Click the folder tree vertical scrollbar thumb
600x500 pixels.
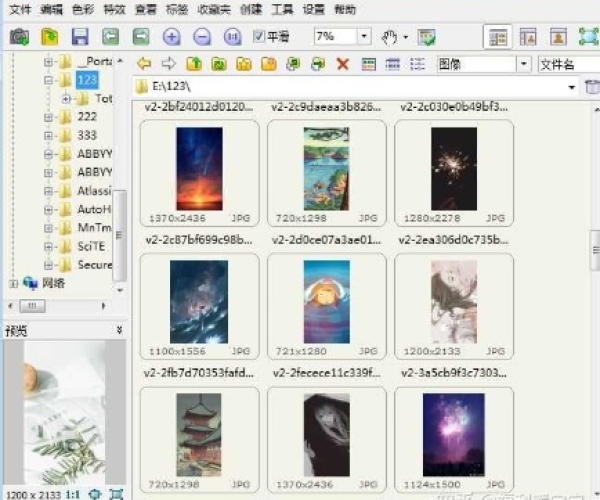click(120, 235)
